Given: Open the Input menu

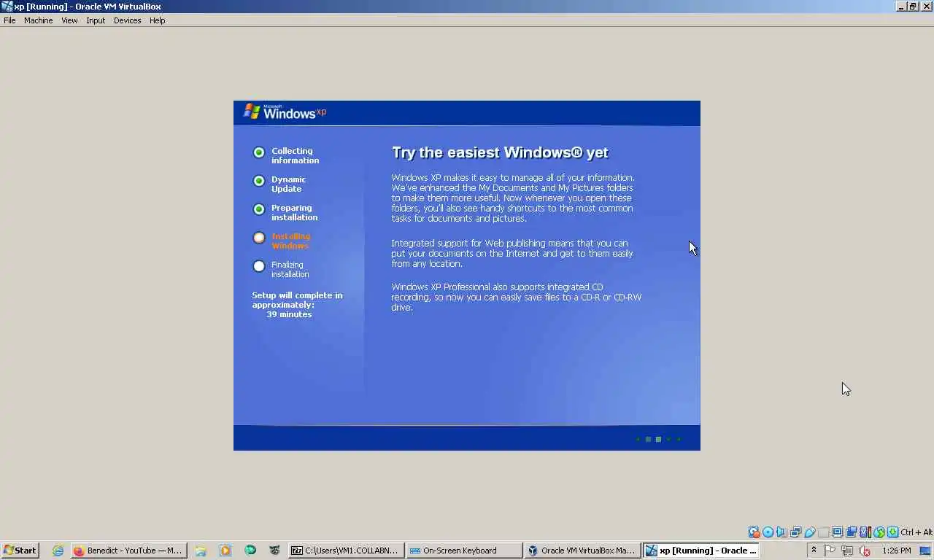Looking at the screenshot, I should (x=96, y=20).
